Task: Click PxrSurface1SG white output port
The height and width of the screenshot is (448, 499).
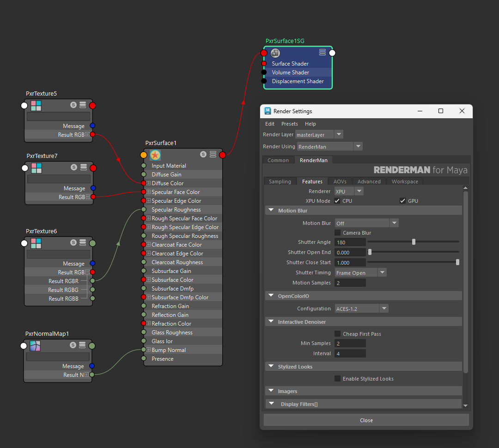Action: coord(332,53)
